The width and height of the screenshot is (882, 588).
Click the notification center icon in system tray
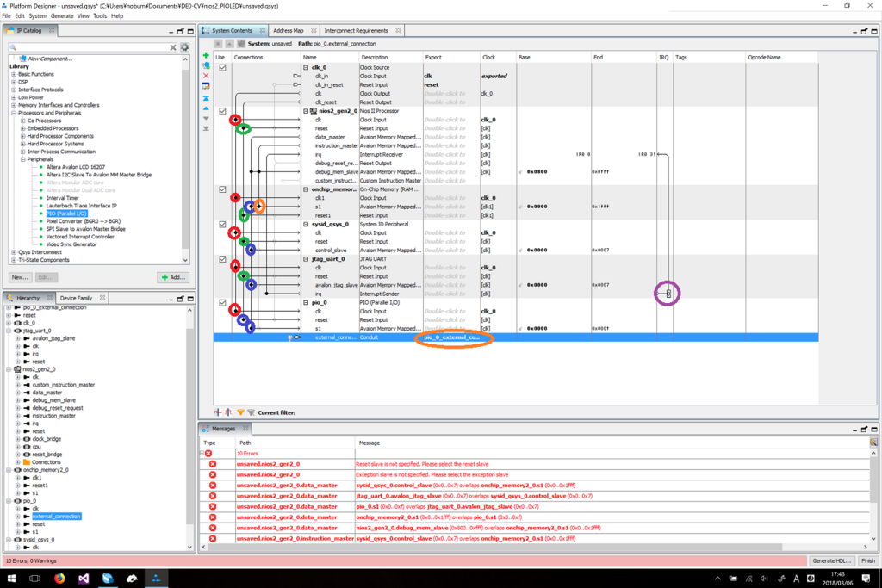(866, 579)
